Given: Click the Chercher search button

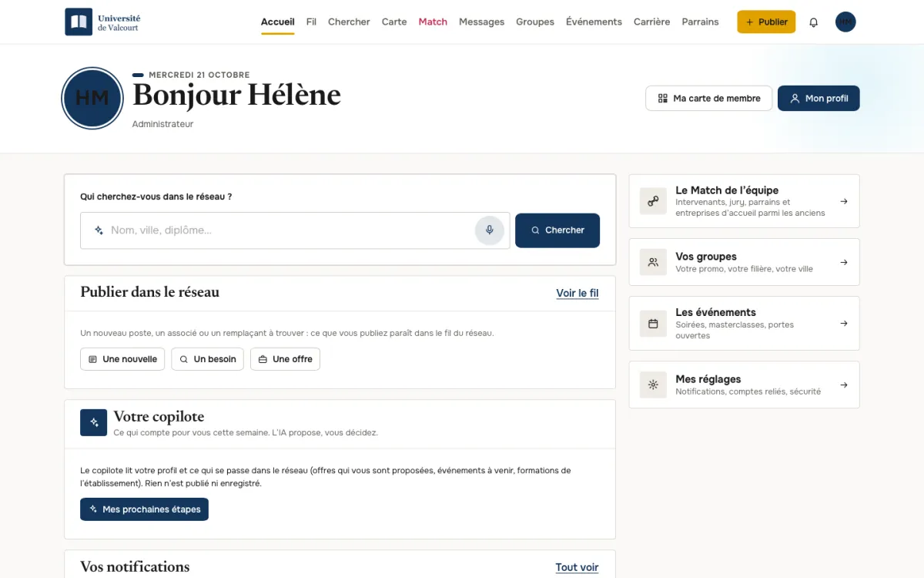Looking at the screenshot, I should tap(557, 230).
